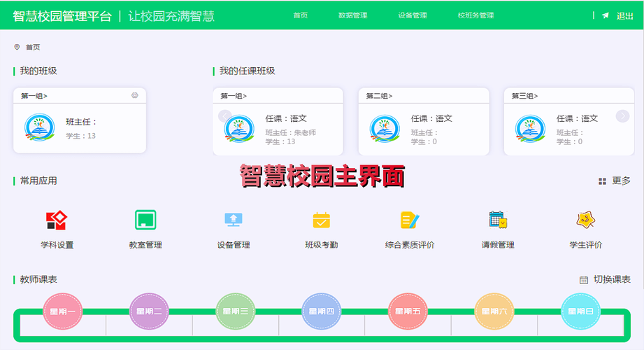
Task: Open the 校班务管理 top menu
Action: pos(475,15)
